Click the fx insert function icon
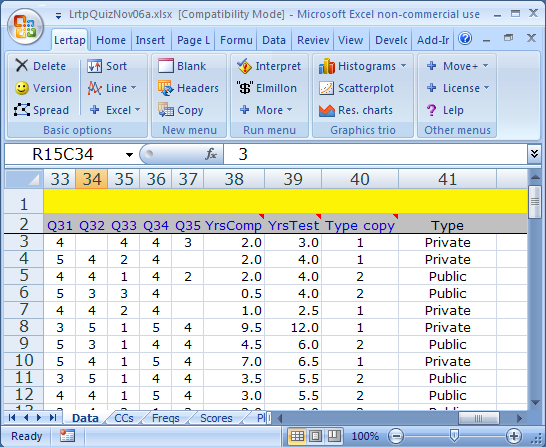 (x=211, y=154)
